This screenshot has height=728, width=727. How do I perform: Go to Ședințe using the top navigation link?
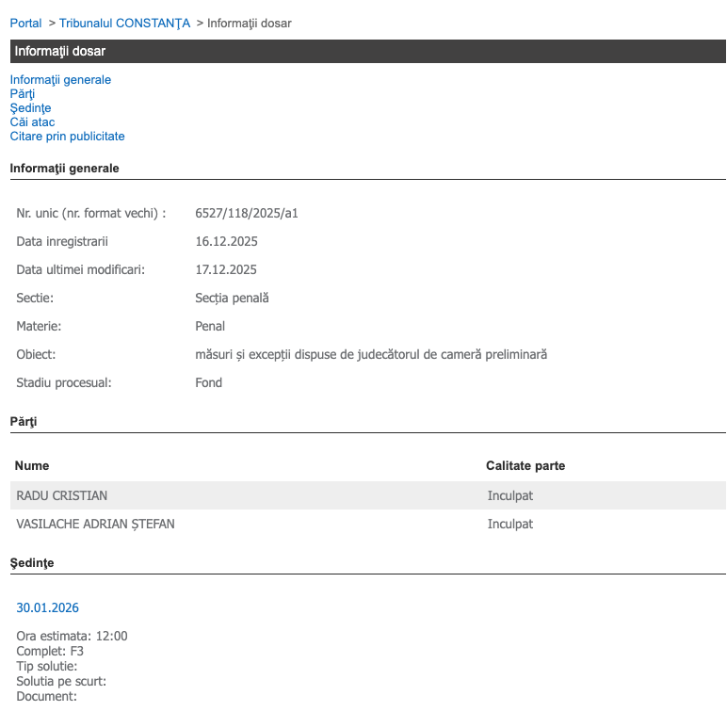30,108
